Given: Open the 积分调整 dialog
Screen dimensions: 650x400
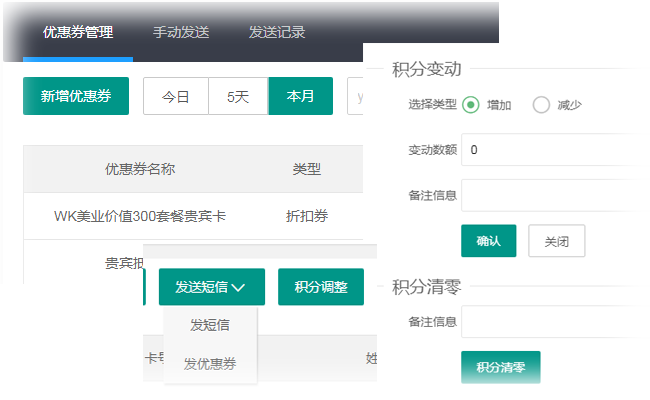Looking at the screenshot, I should click(x=321, y=288).
